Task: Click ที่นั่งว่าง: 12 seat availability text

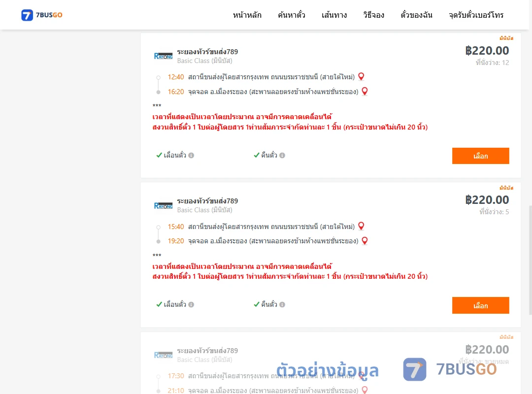Action: pos(492,63)
